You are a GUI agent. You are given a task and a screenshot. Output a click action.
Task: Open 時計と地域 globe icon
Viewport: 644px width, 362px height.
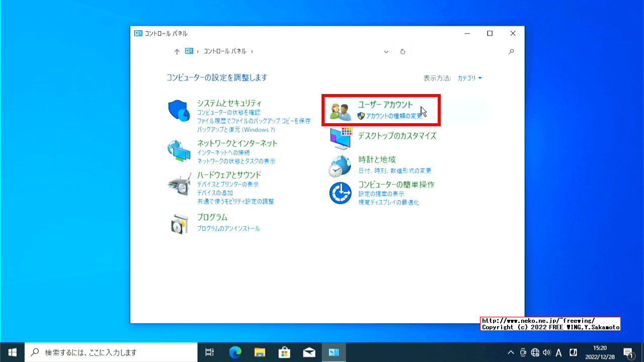point(340,166)
